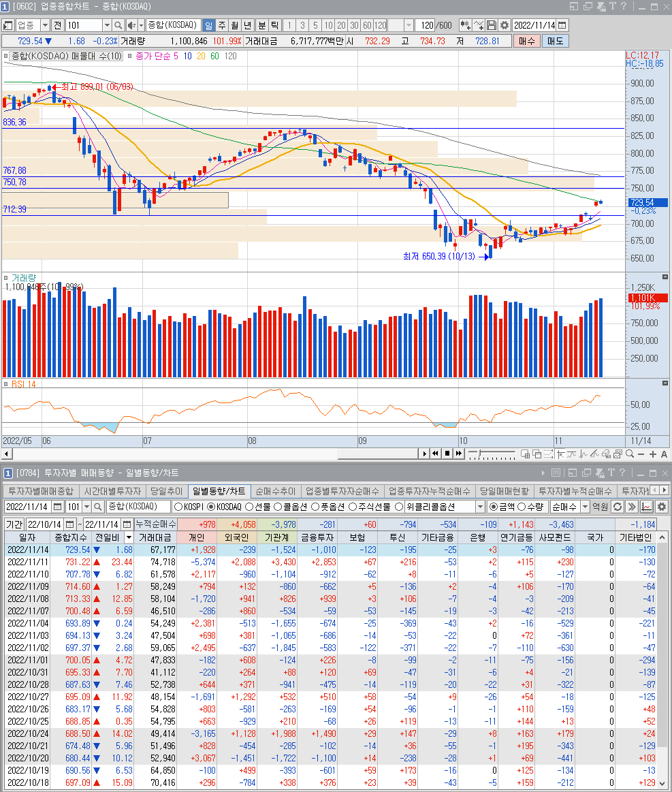Play the chart replay forward arrow
The image size is (672, 792).
click(424, 454)
